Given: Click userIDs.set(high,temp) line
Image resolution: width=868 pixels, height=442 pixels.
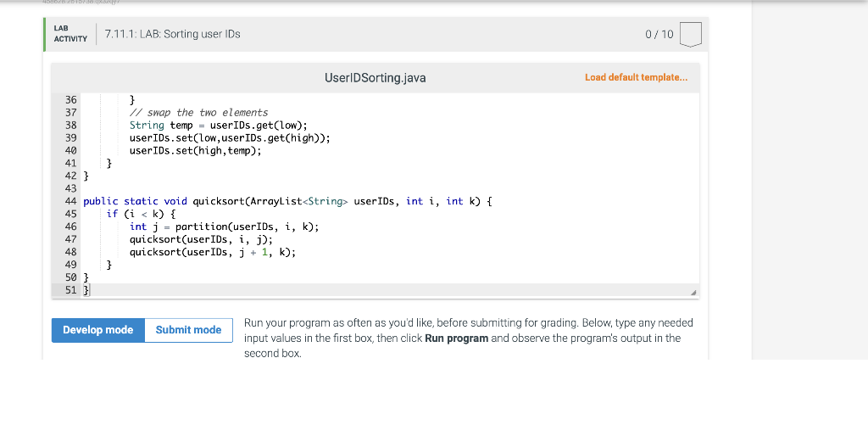Looking at the screenshot, I should 196,151.
